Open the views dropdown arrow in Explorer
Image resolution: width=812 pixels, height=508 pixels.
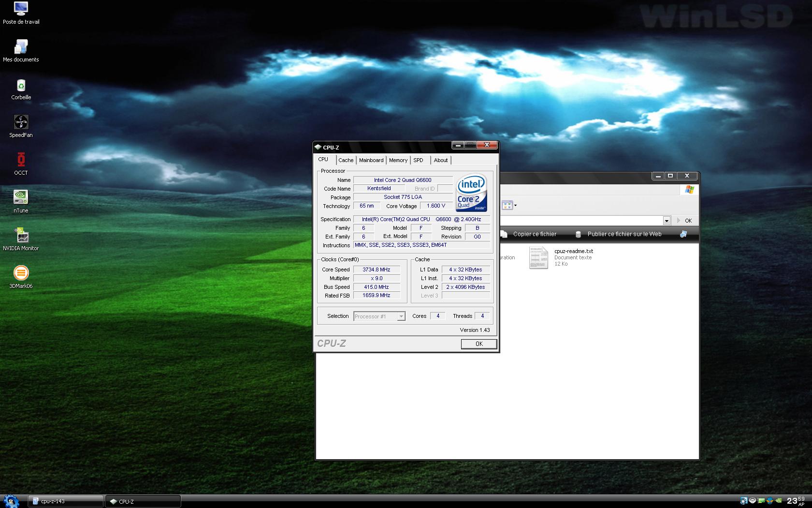515,206
